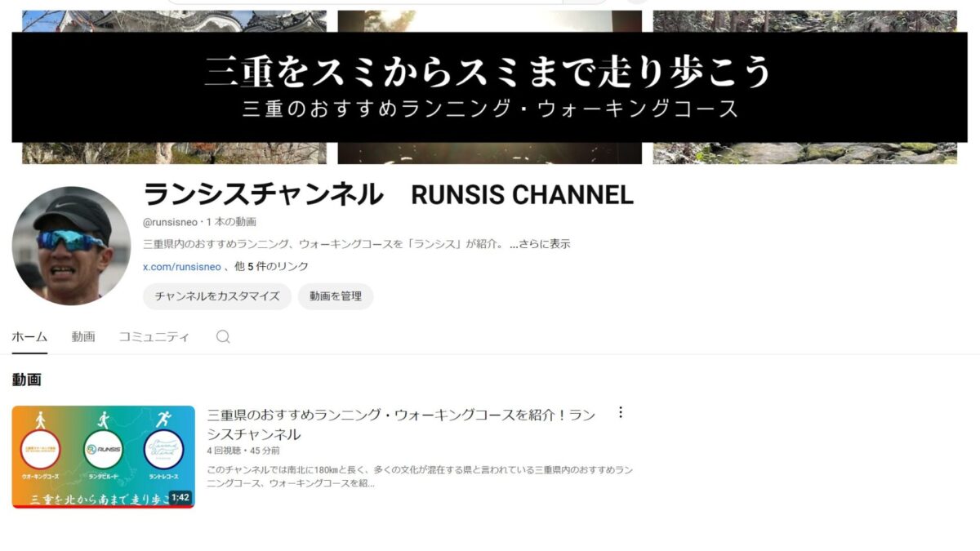Click the 動画 section heading
Image resolution: width=980 pixels, height=551 pixels.
pos(28,380)
